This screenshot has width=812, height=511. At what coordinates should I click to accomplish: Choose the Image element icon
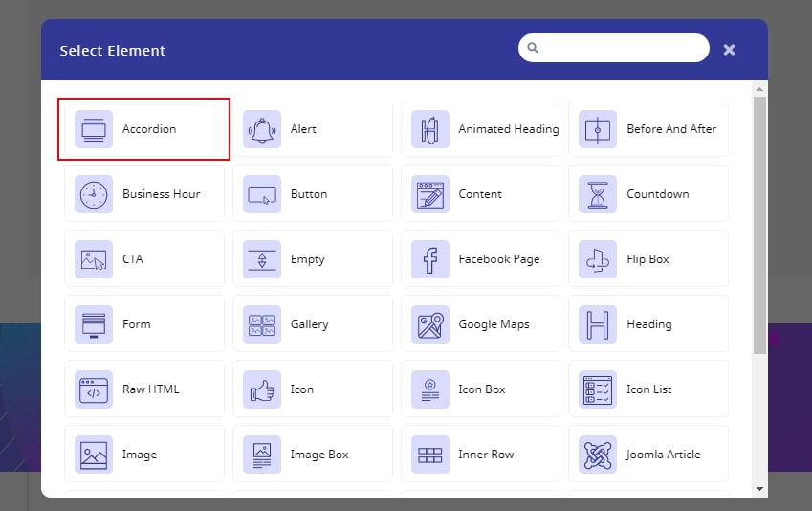coord(94,455)
